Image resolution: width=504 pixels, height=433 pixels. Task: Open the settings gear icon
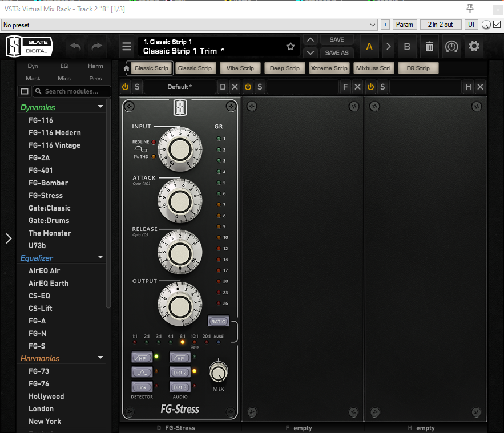[474, 47]
